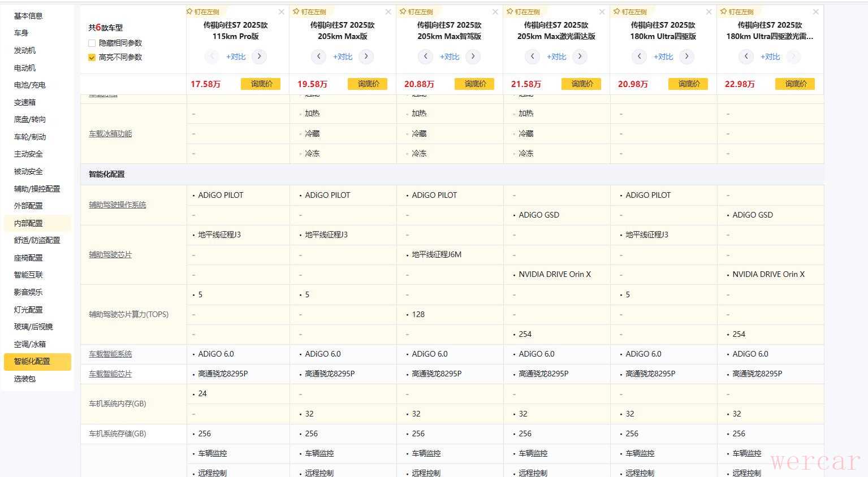This screenshot has height=477, width=868.
Task: Remove the 115km Pro版 column
Action: point(282,12)
